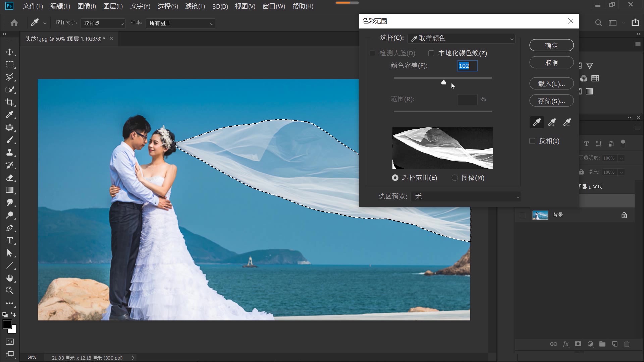Select the Hand tool
Screen dimensions: 644x362
[10, 278]
